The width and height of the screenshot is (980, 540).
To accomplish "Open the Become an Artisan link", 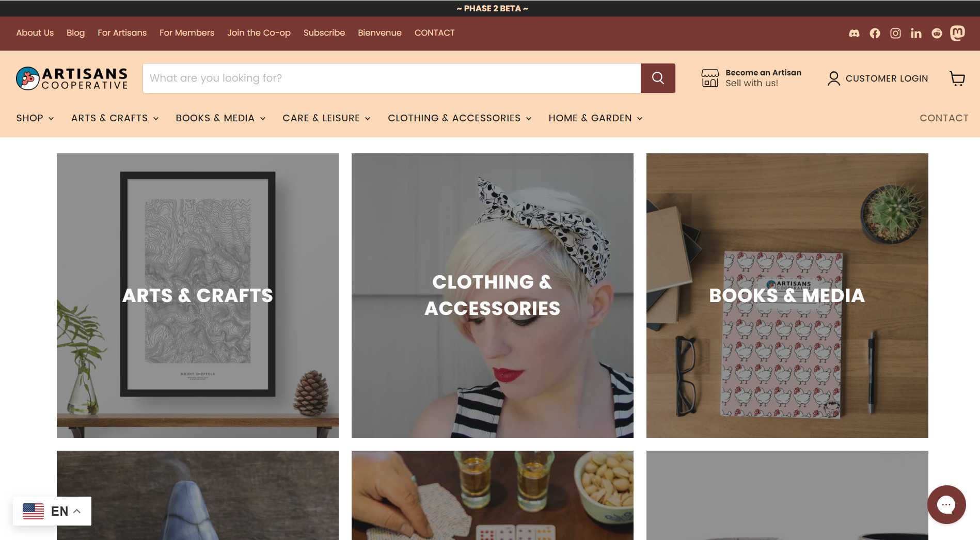I will click(751, 78).
